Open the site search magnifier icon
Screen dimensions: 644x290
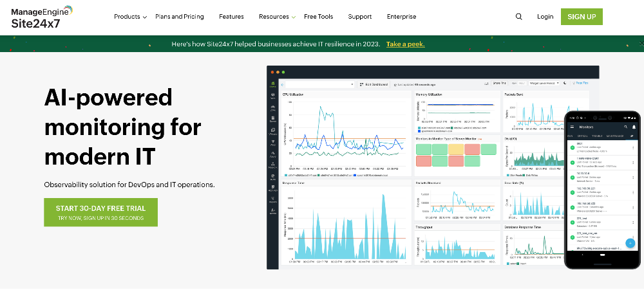[x=518, y=17]
